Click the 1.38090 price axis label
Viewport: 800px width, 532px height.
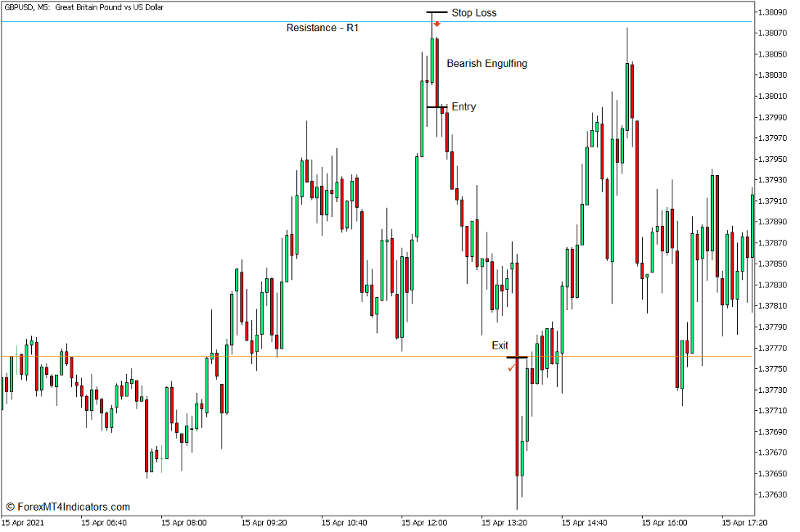point(772,12)
